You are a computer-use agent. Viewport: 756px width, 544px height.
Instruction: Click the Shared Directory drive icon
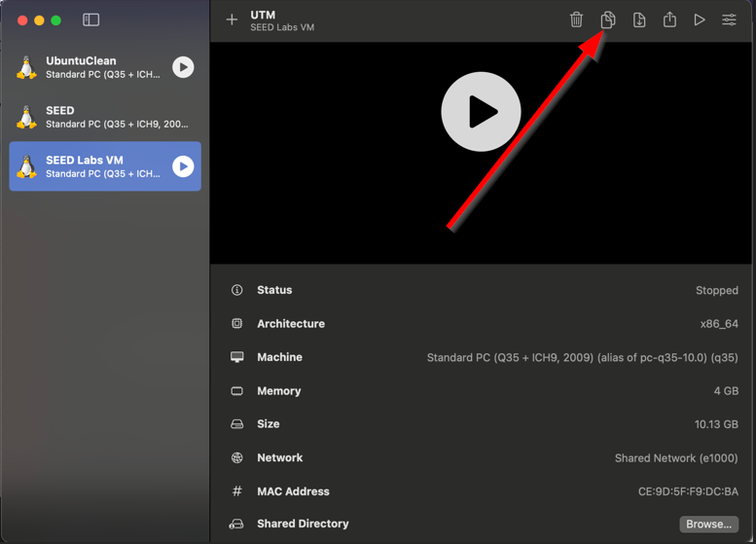coord(236,524)
